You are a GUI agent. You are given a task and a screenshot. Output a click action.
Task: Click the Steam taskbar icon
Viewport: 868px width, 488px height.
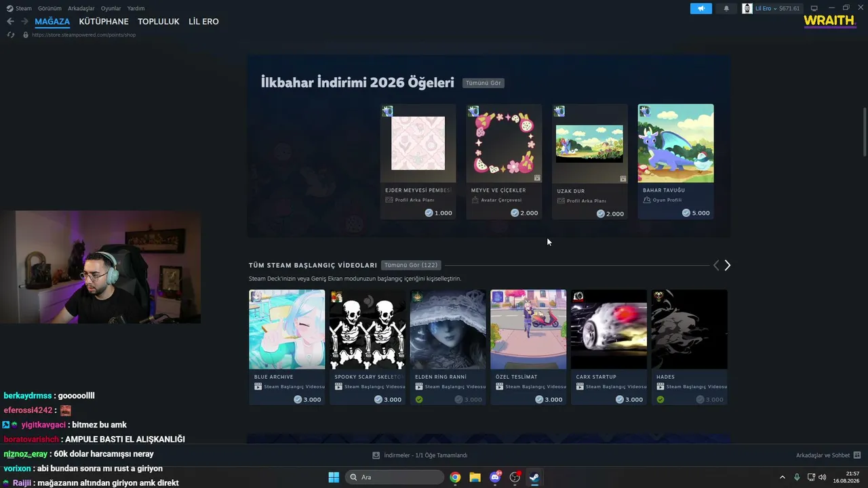tap(534, 477)
